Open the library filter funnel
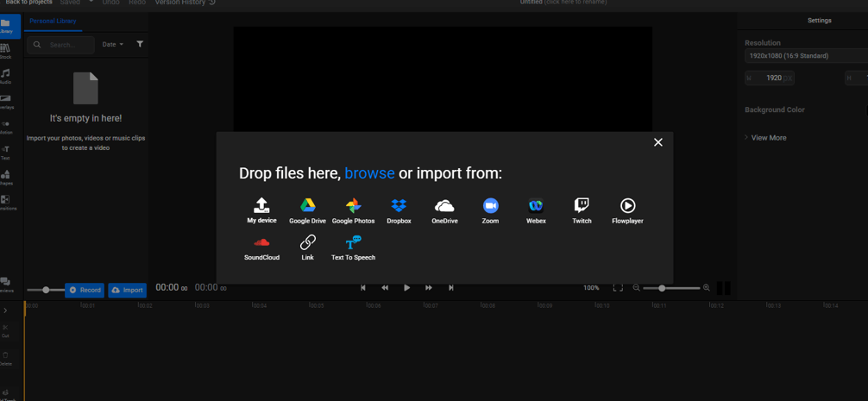The image size is (868, 401). 140,44
